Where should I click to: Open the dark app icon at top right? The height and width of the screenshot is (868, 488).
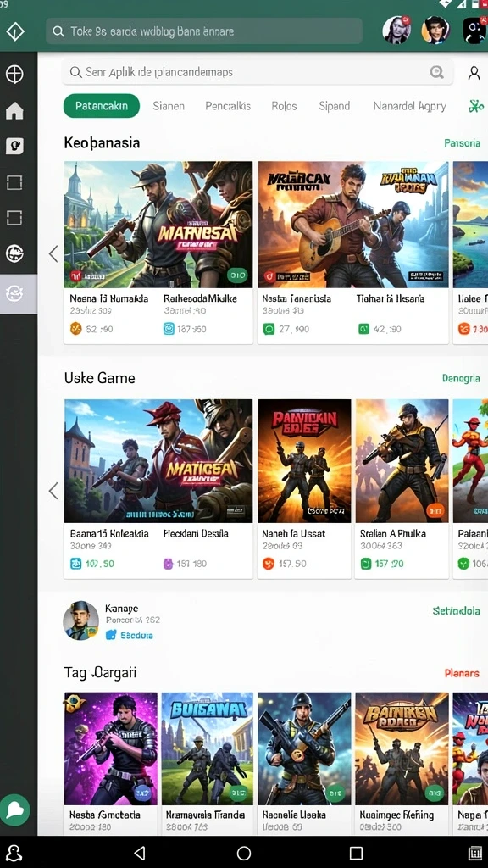(474, 31)
